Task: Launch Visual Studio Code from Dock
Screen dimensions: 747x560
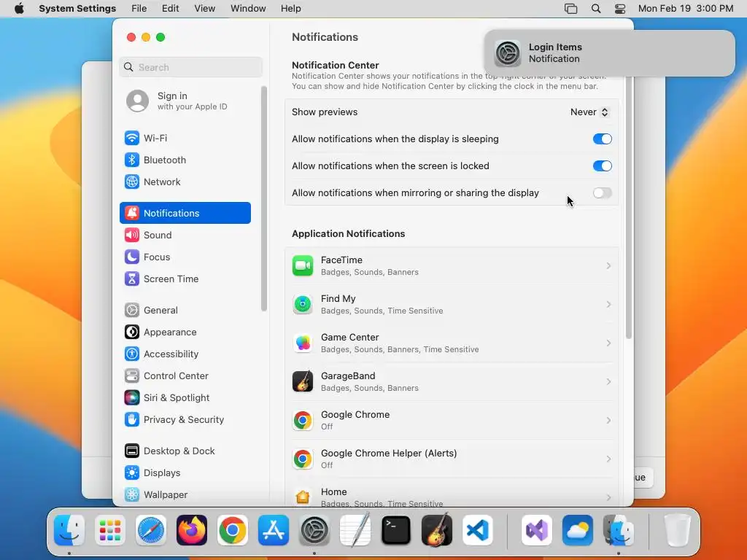Action: tap(477, 530)
